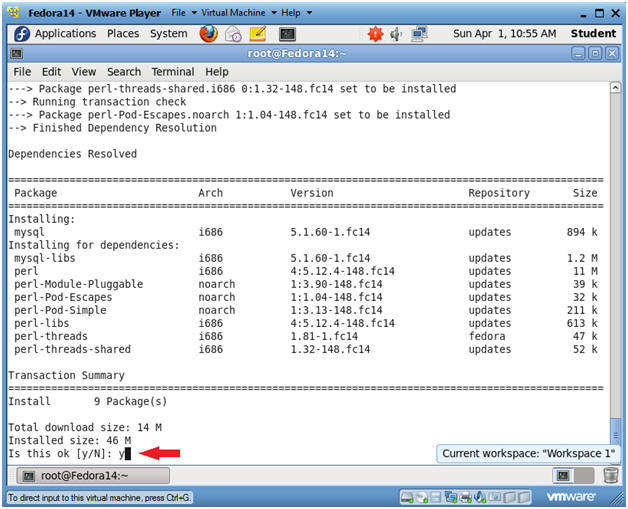Click the VMware hard disk device icon
Image resolution: width=628 pixels, height=509 pixels.
pyautogui.click(x=407, y=497)
